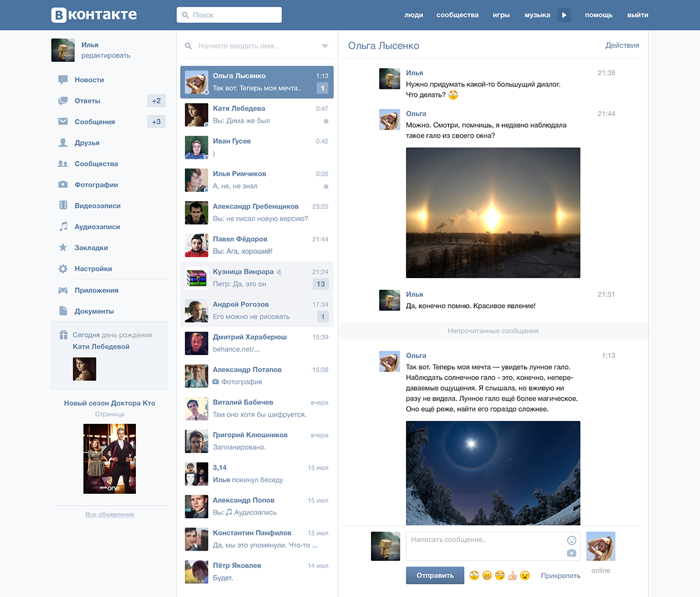The width and height of the screenshot is (700, 597).
Task: Click the camera attach photo icon
Action: (x=572, y=553)
